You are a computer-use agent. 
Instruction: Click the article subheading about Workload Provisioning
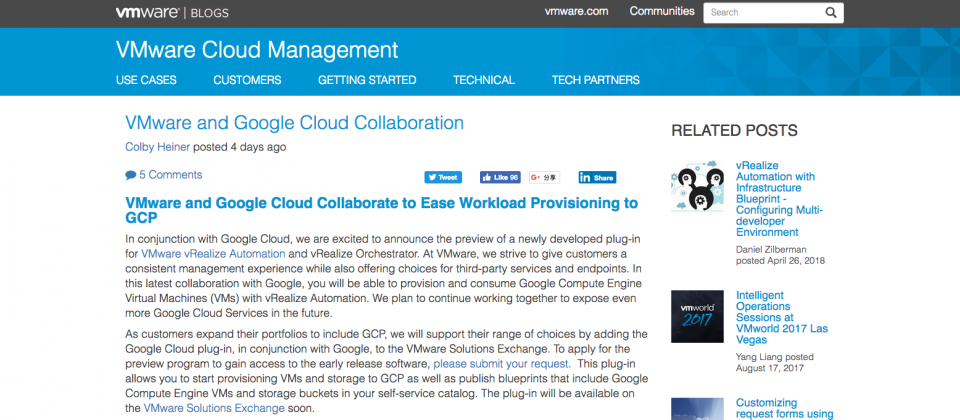coord(381,210)
